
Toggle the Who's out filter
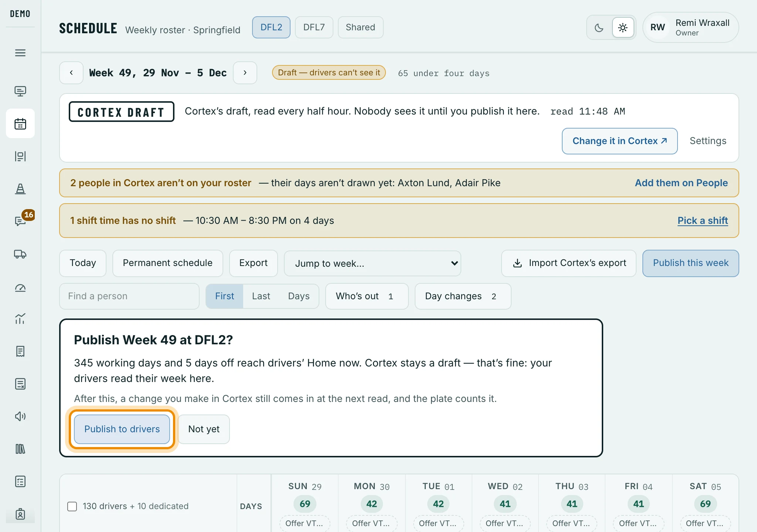(x=367, y=296)
